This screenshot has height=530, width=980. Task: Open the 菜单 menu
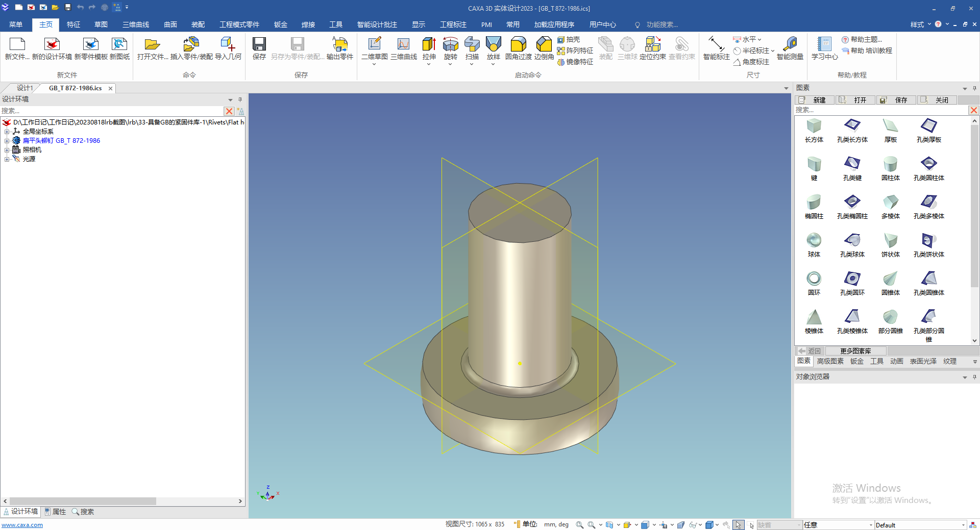click(x=16, y=24)
